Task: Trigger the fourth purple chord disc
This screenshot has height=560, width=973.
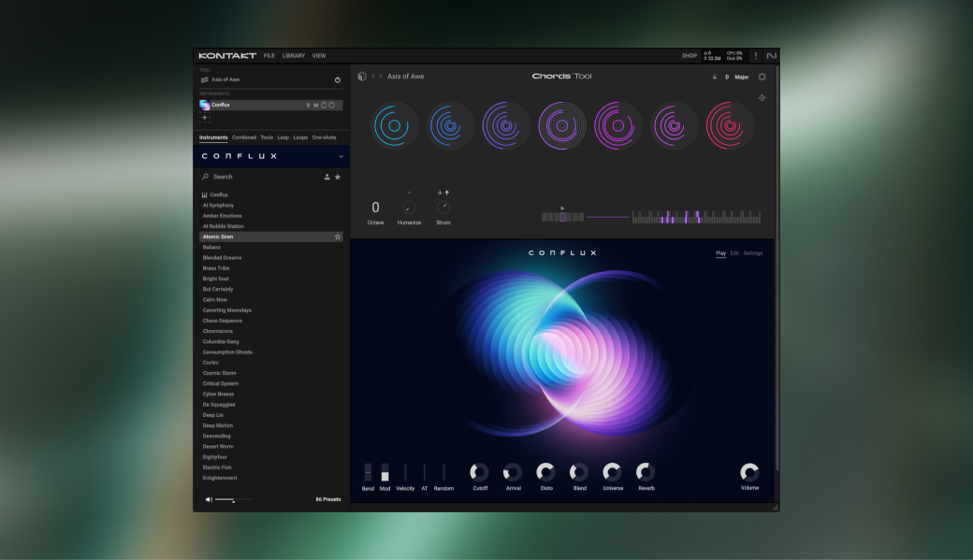Action: [561, 126]
